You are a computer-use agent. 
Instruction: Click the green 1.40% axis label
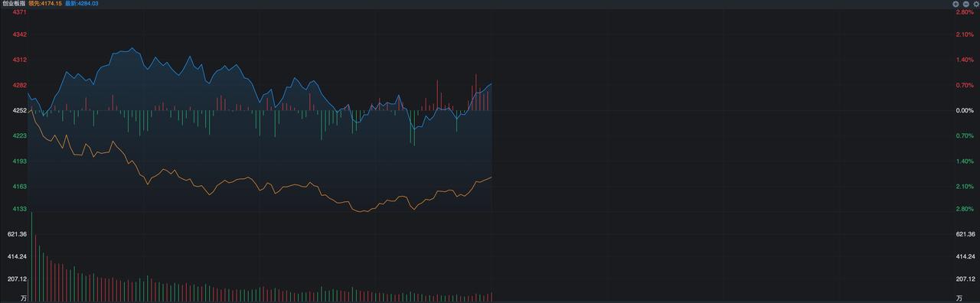(x=965, y=161)
